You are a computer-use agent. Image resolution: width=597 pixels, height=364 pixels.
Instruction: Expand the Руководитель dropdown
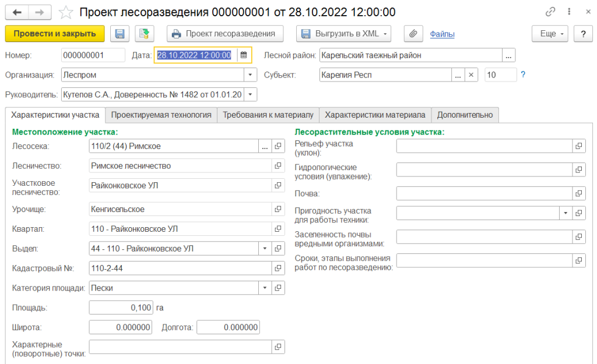coord(250,94)
